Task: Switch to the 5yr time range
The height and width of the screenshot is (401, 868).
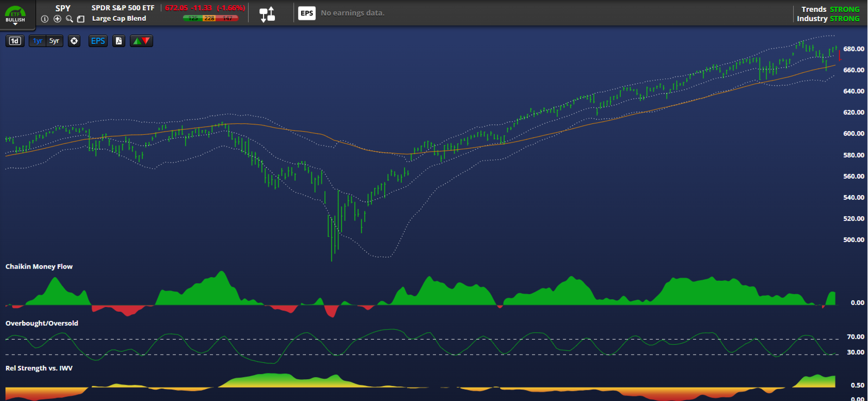Action: 54,41
